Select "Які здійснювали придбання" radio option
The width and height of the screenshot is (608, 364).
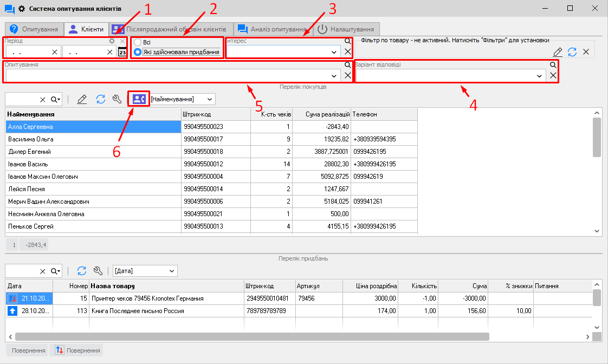click(x=138, y=52)
